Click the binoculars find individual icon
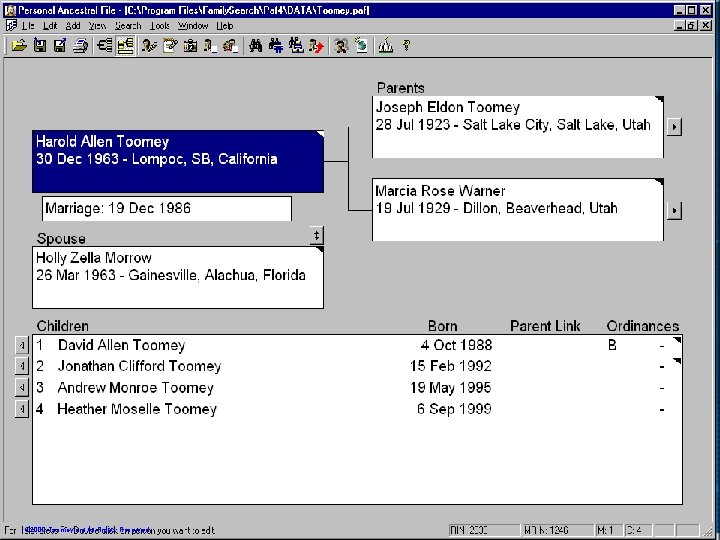 click(256, 45)
